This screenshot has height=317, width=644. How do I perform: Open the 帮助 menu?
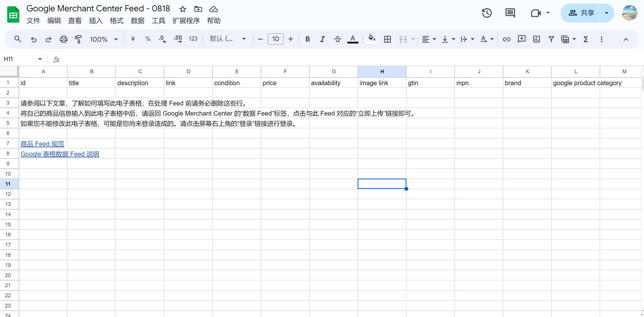click(x=214, y=21)
